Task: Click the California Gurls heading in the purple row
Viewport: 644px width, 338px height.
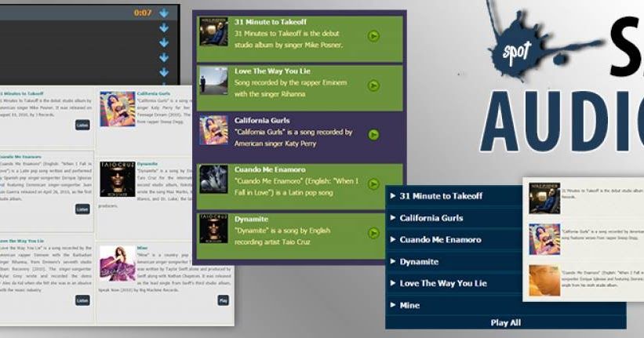Action: [262, 120]
